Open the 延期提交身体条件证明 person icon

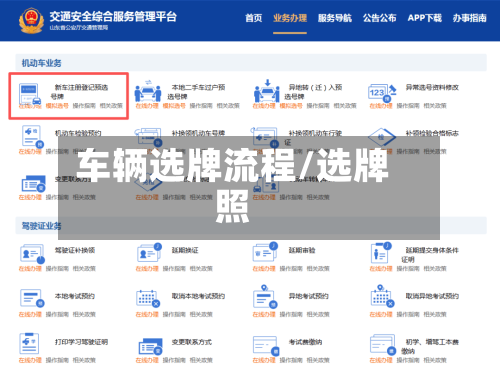click(x=380, y=253)
